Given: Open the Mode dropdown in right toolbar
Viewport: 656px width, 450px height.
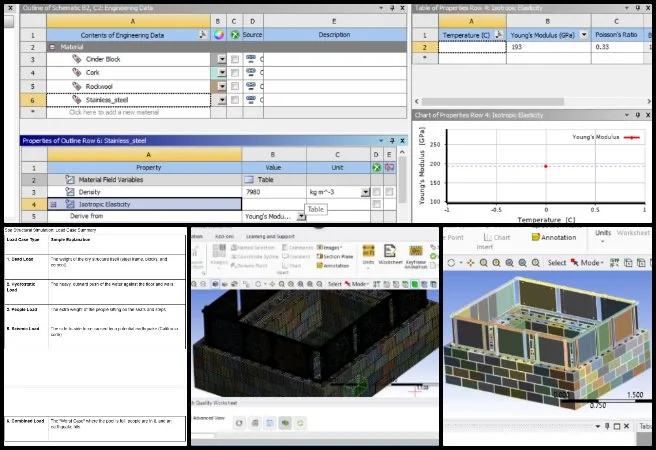Looking at the screenshot, I should (592, 263).
